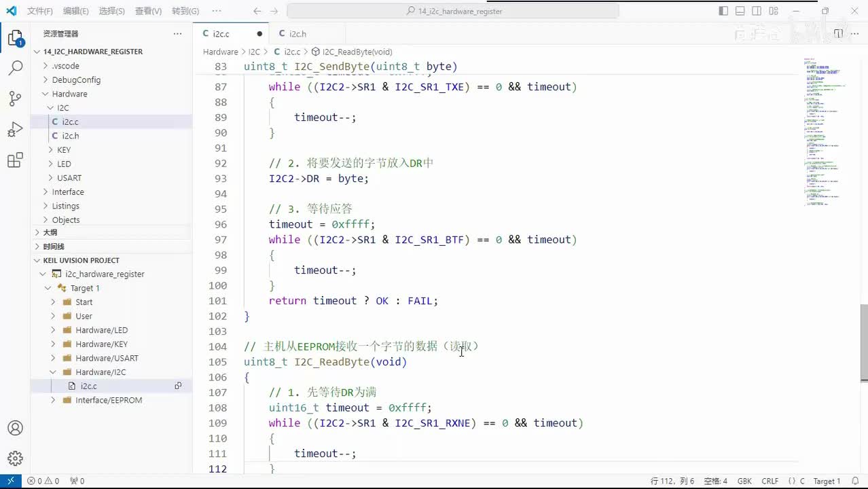Collapse the KEIL UVISION PROJECT section

point(81,260)
